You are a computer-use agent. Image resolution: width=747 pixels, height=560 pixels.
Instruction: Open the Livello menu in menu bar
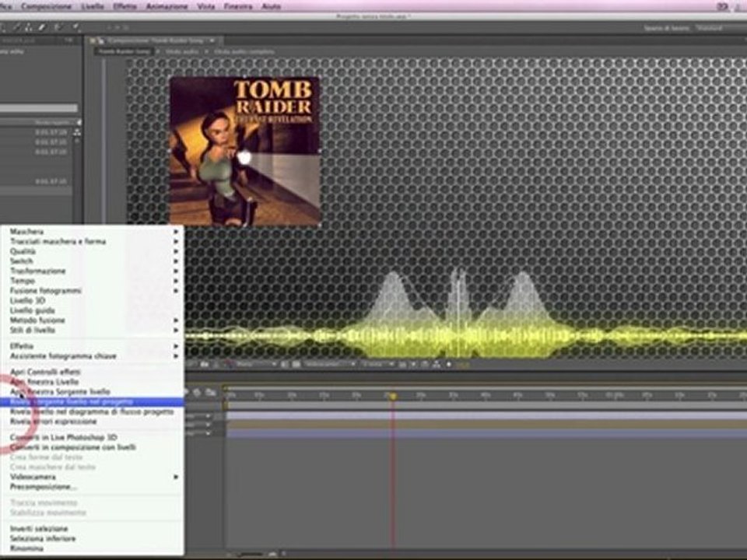coord(93,6)
